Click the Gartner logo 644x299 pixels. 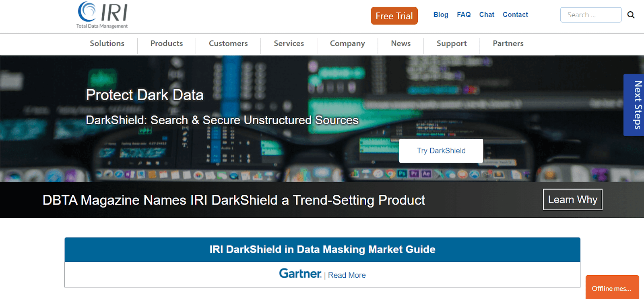click(x=300, y=274)
